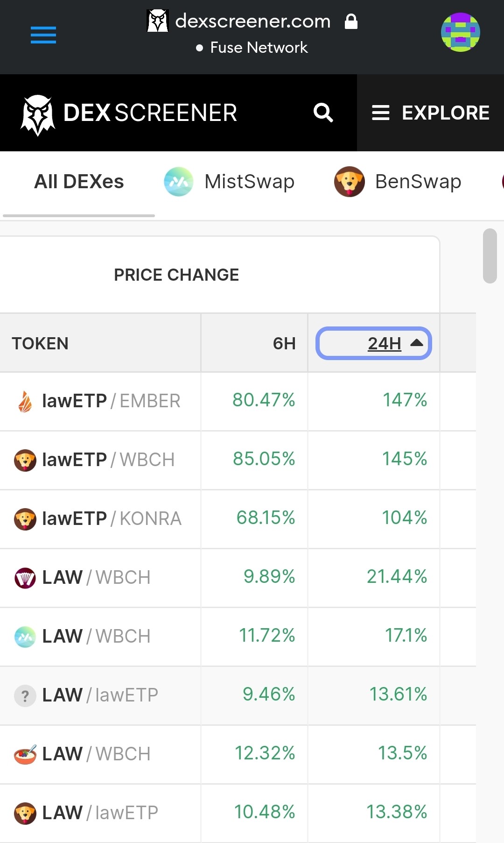Click the question mark icon for LAW/lawETP

pos(25,696)
